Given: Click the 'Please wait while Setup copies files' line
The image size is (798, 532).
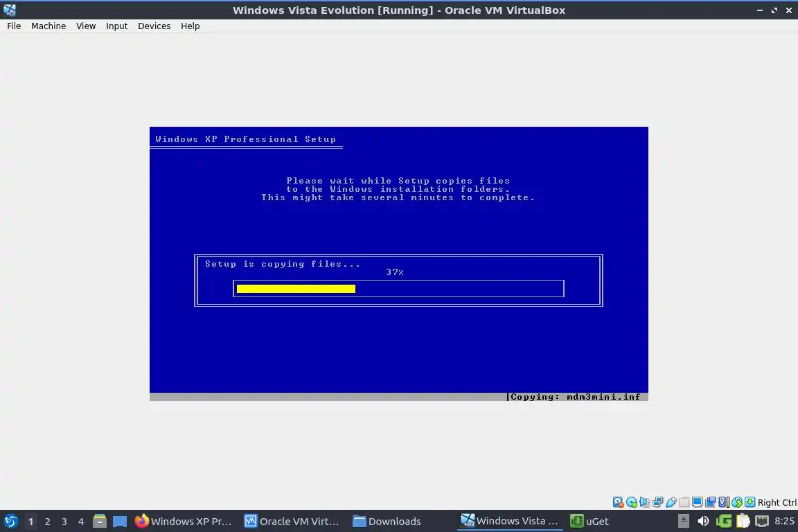Looking at the screenshot, I should pos(398,181).
